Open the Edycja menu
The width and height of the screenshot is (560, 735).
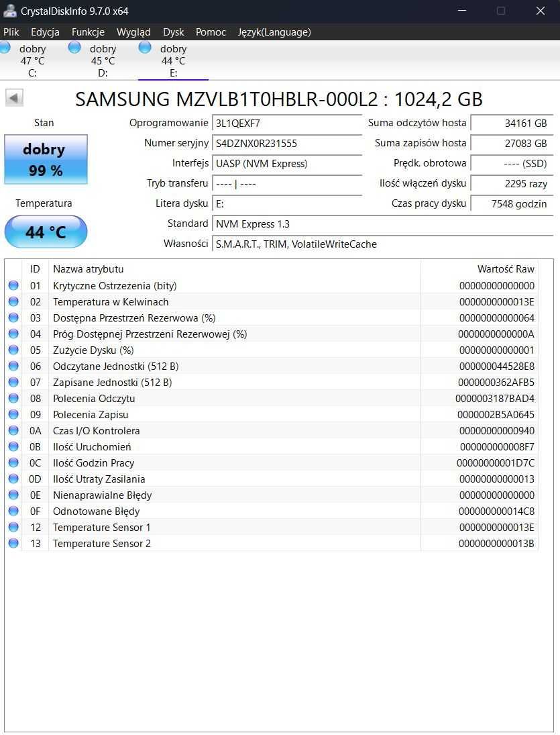coord(45,32)
